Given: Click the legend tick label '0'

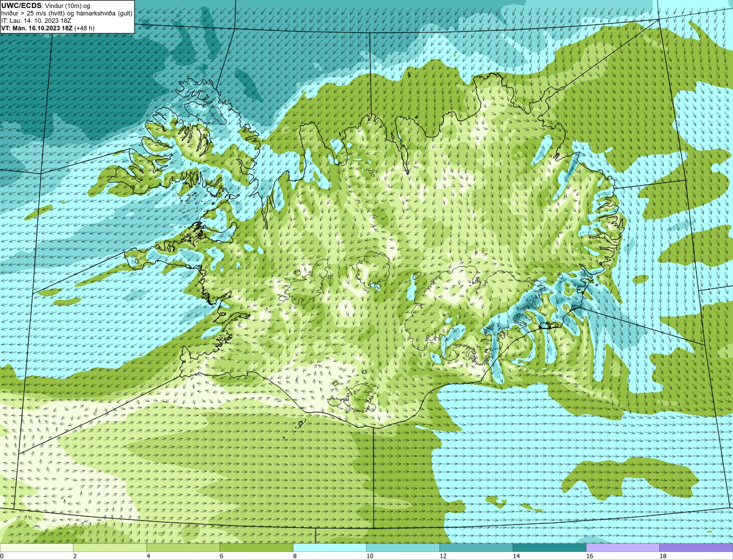Looking at the screenshot, I should 2,556.
